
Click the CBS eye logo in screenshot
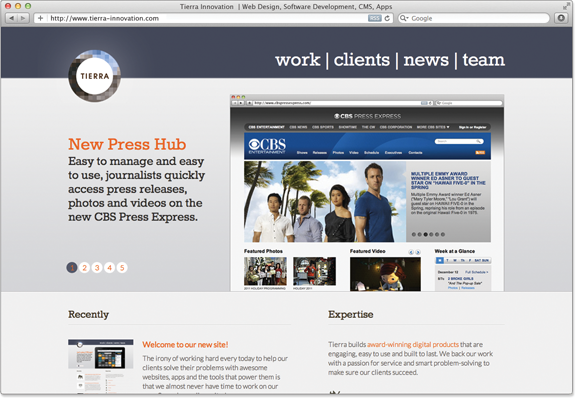tap(267, 146)
